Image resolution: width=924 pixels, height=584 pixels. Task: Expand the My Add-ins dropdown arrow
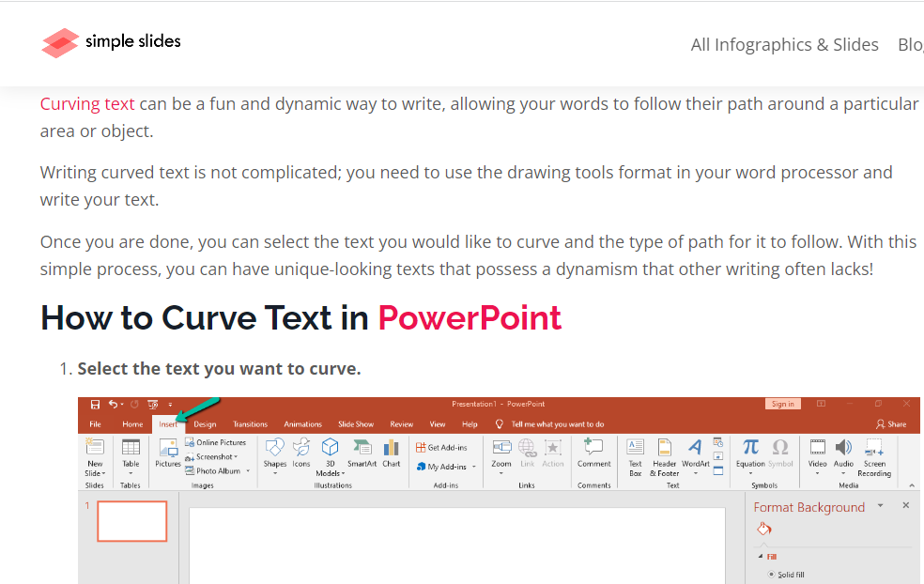474,467
